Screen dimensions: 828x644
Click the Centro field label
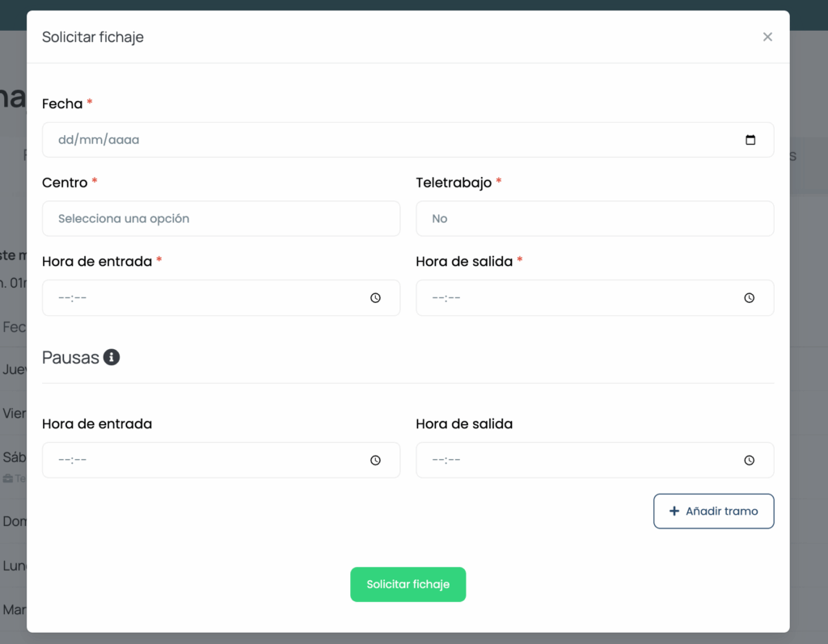click(x=65, y=183)
